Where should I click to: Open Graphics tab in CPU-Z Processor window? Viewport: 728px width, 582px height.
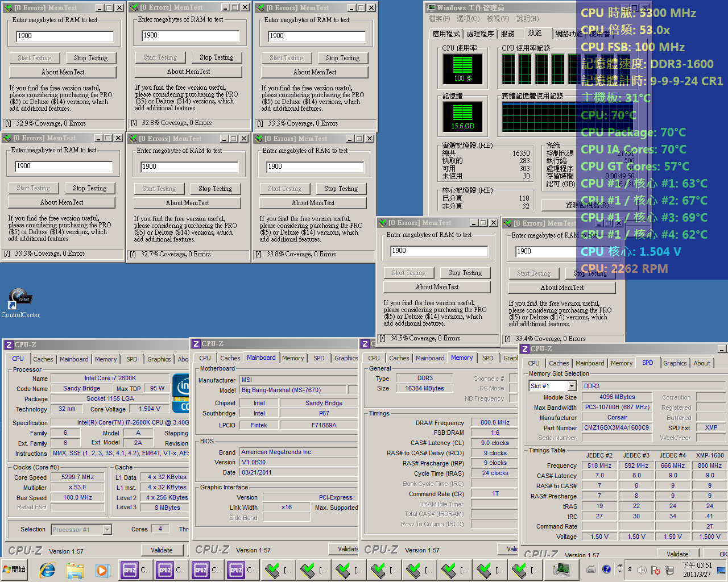159,359
